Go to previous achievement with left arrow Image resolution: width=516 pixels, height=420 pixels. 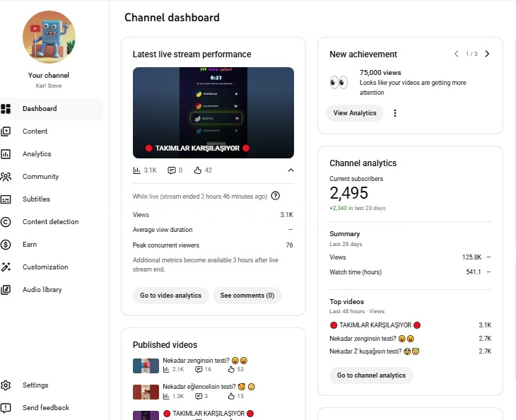(457, 54)
